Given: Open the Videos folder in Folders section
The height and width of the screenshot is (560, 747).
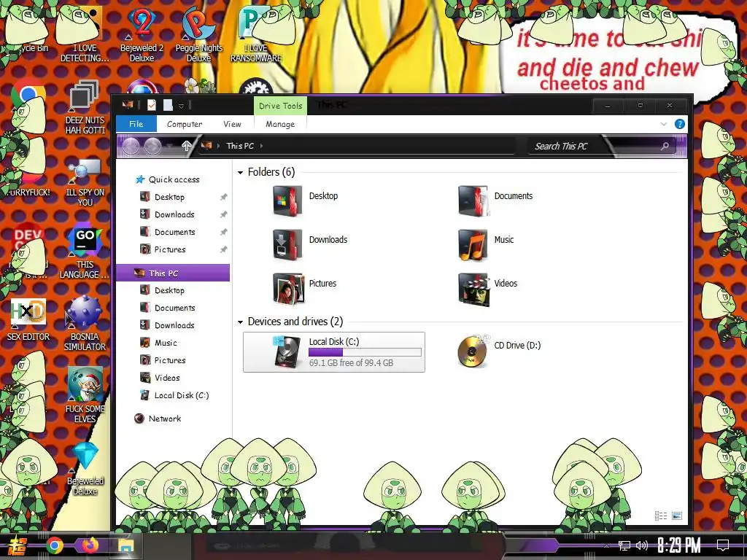Looking at the screenshot, I should [x=487, y=287].
